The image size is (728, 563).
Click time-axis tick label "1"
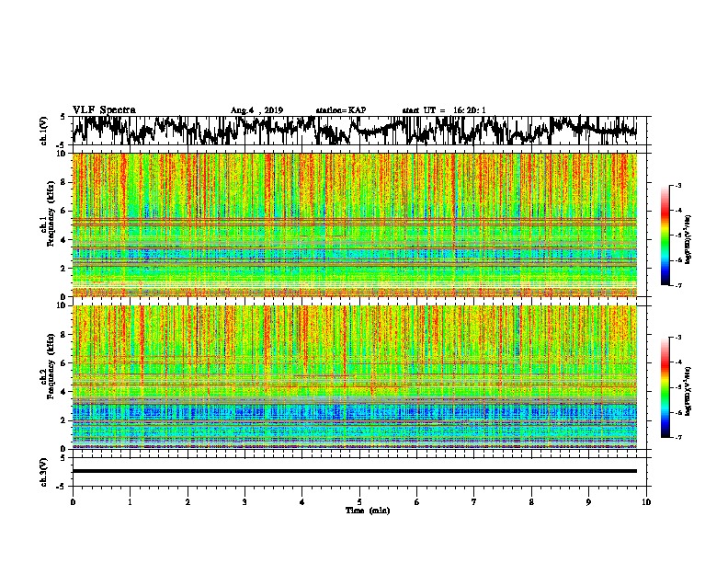point(130,502)
